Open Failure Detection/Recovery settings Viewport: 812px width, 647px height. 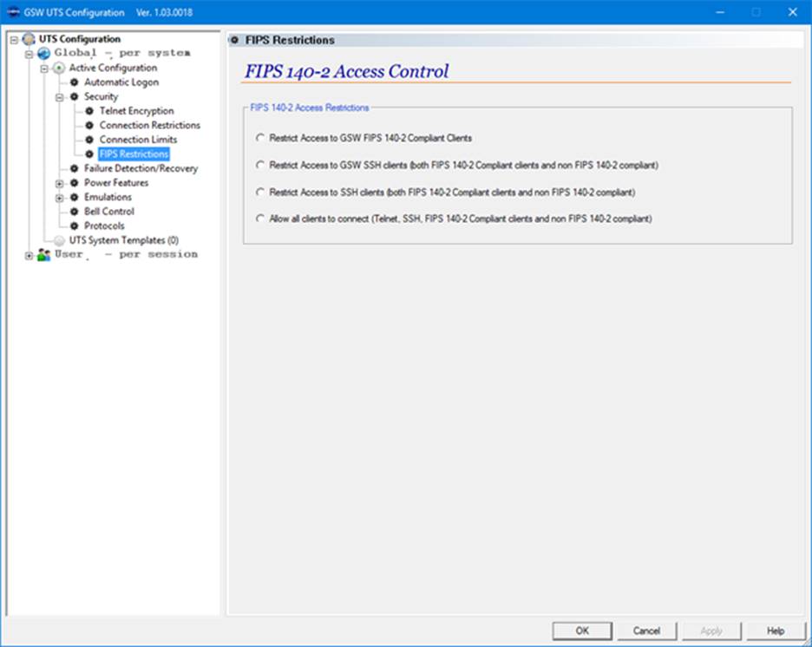point(141,168)
